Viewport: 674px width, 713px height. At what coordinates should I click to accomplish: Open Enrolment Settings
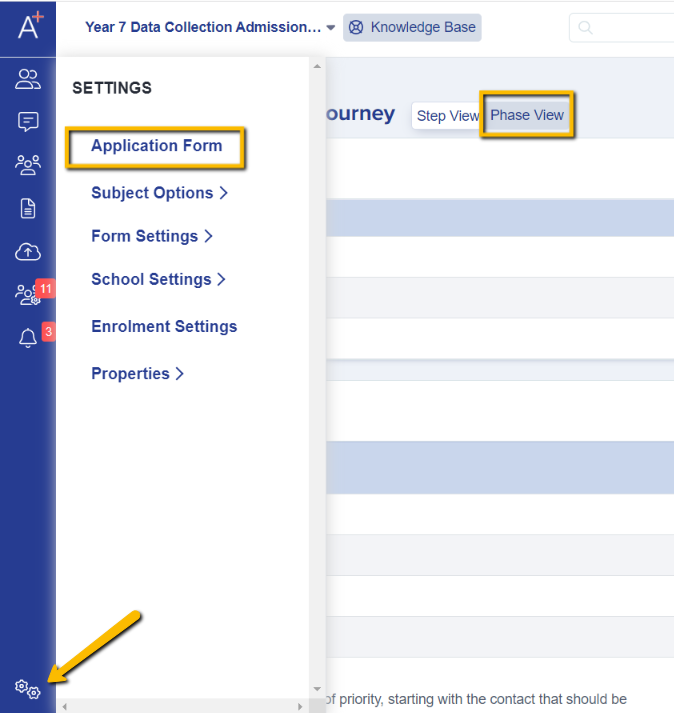164,326
